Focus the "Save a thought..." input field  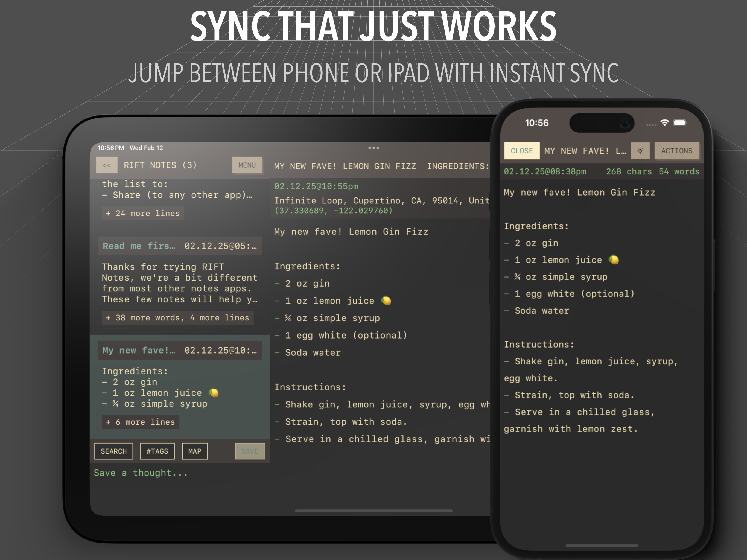(x=180, y=473)
